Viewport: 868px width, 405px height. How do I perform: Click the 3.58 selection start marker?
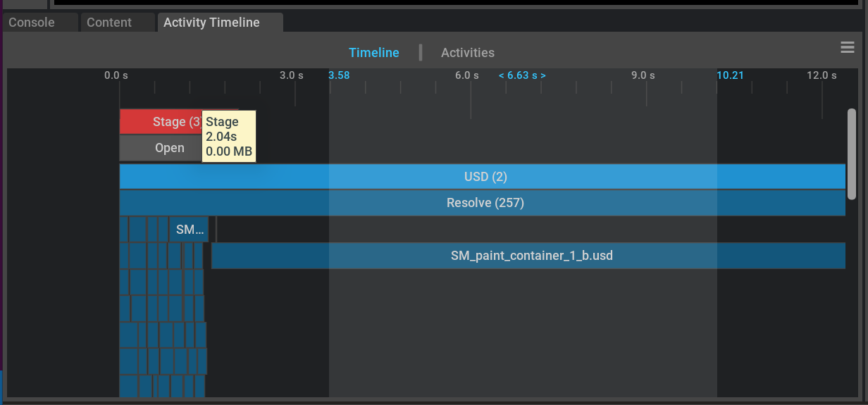tap(339, 75)
